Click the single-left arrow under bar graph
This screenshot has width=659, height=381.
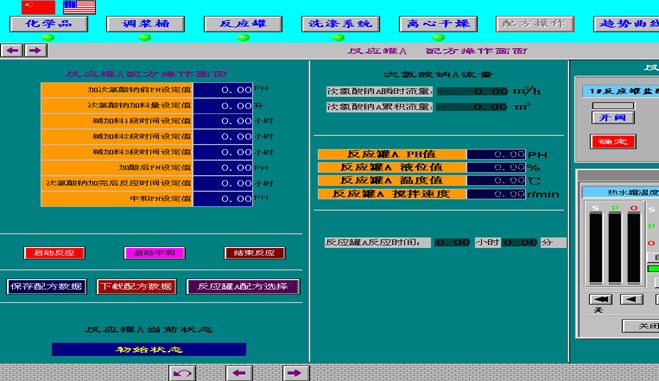[x=632, y=300]
